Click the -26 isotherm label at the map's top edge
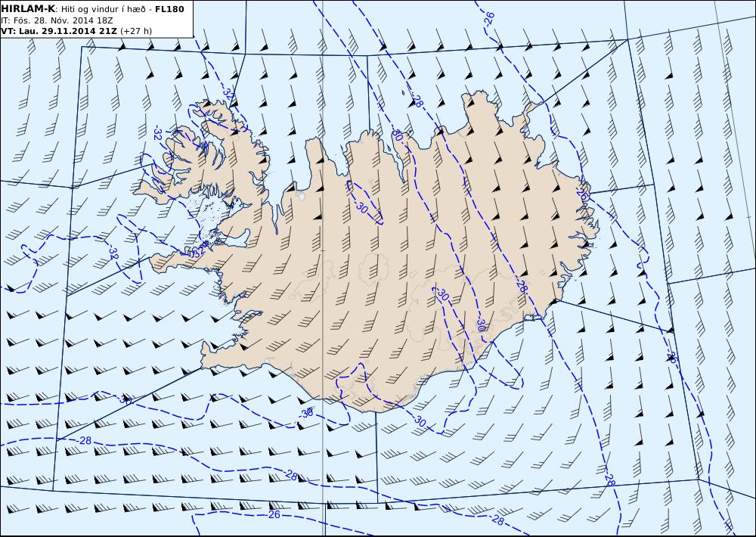The image size is (756, 537). coord(489,18)
